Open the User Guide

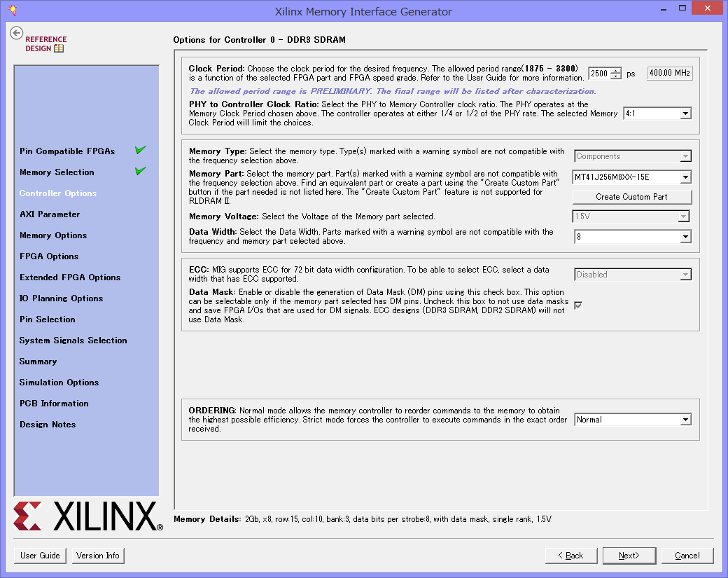point(40,556)
